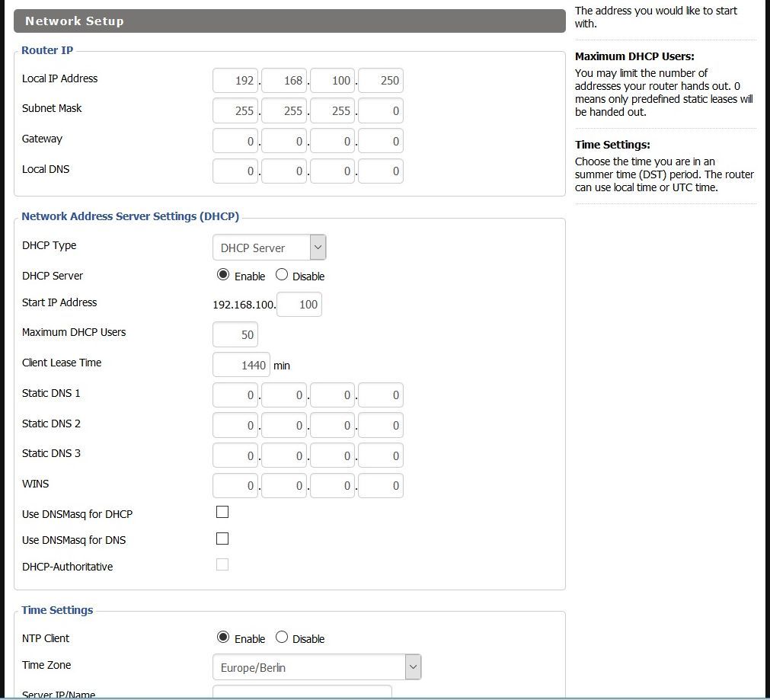Click Subnet Mask second octet field

click(x=284, y=111)
